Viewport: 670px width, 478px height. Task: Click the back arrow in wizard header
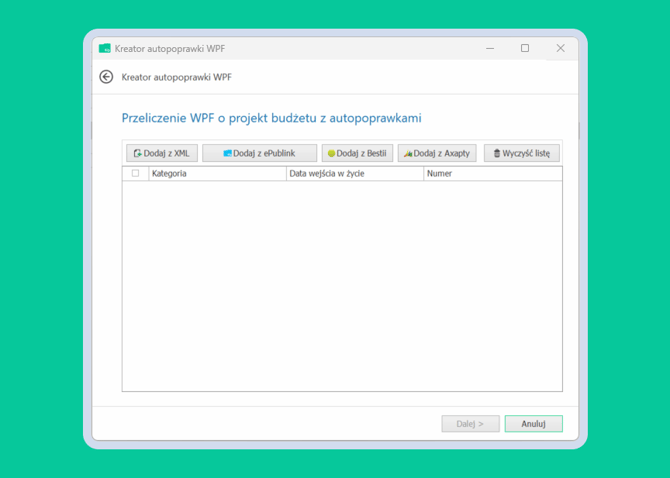click(106, 77)
